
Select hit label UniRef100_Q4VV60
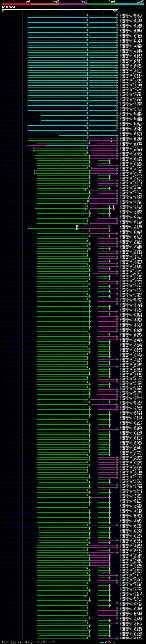pos(131,527)
